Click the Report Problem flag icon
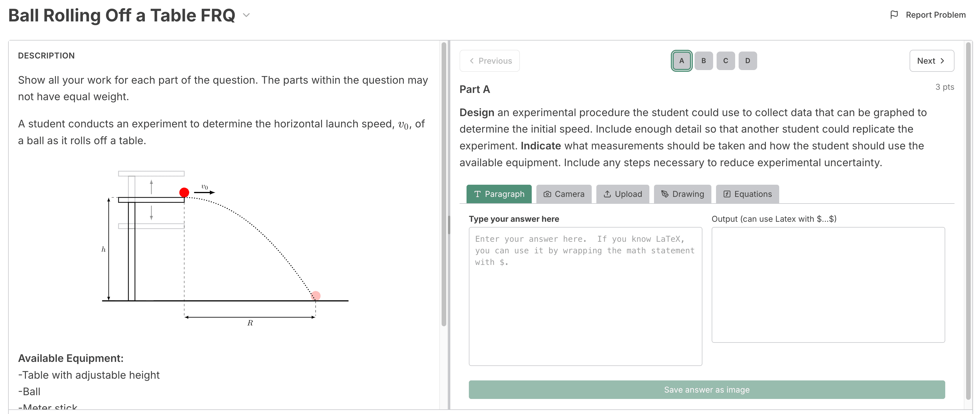Viewport: 980px width, 414px height. [894, 15]
